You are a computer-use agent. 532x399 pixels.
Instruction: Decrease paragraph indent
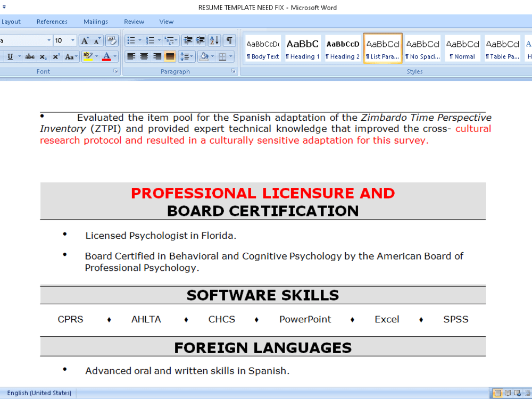pos(188,41)
